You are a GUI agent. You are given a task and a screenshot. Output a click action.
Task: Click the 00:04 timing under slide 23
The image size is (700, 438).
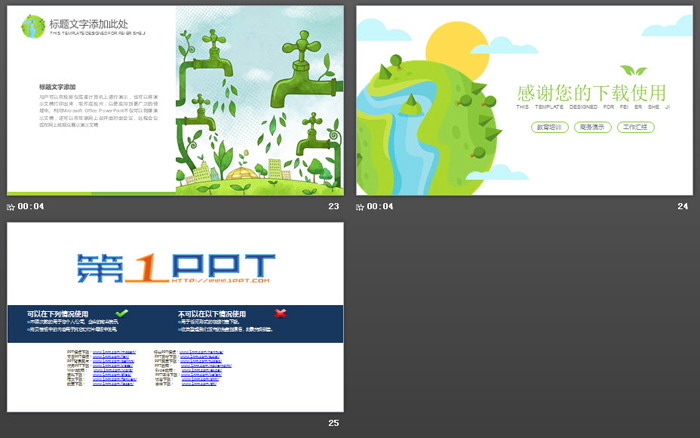click(x=31, y=206)
